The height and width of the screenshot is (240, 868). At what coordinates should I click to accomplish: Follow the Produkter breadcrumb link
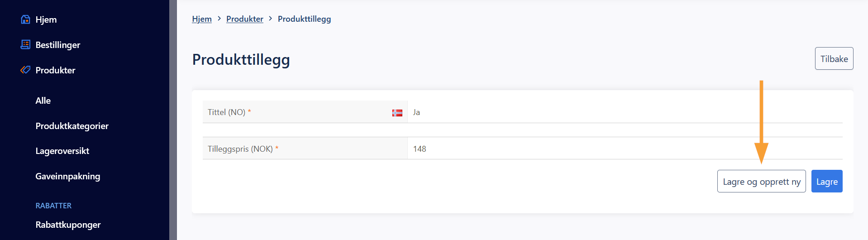tap(245, 19)
